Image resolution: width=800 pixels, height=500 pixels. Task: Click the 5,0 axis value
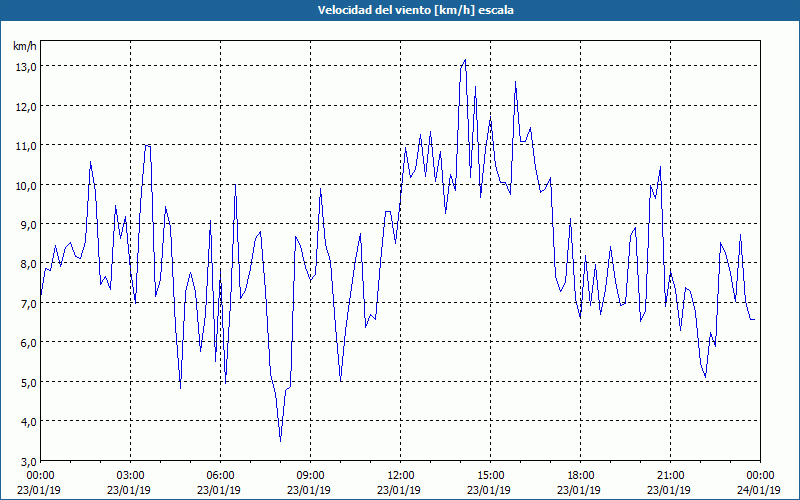(x=27, y=382)
